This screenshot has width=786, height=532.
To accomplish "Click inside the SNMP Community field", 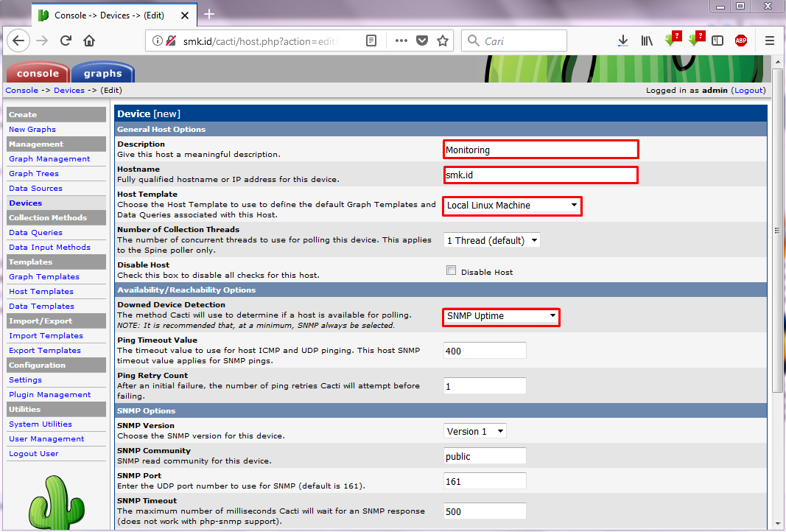I will 484,455.
